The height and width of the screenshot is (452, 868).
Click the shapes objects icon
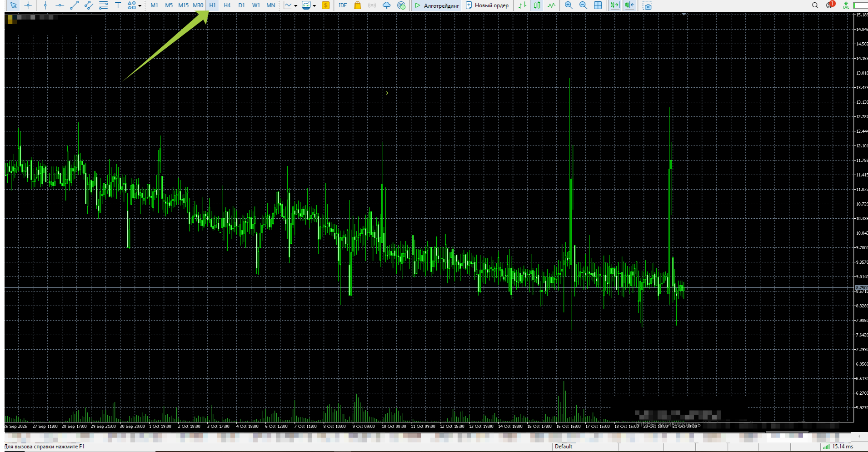(131, 5)
